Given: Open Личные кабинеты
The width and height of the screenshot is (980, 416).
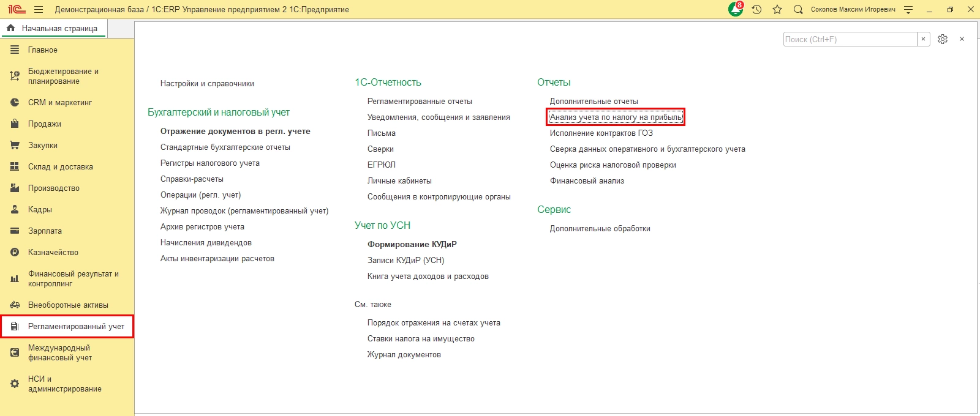Looking at the screenshot, I should tap(399, 180).
